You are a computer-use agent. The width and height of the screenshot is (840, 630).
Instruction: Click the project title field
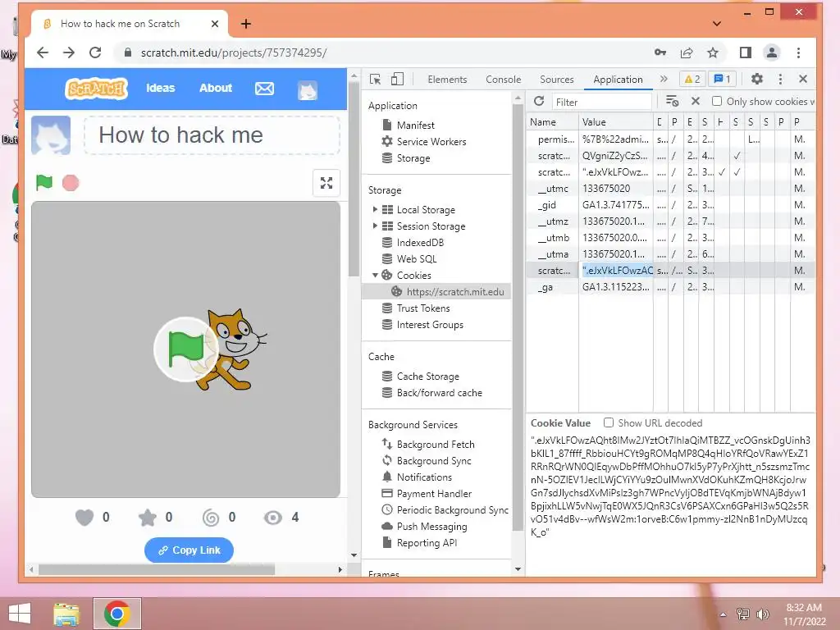212,135
